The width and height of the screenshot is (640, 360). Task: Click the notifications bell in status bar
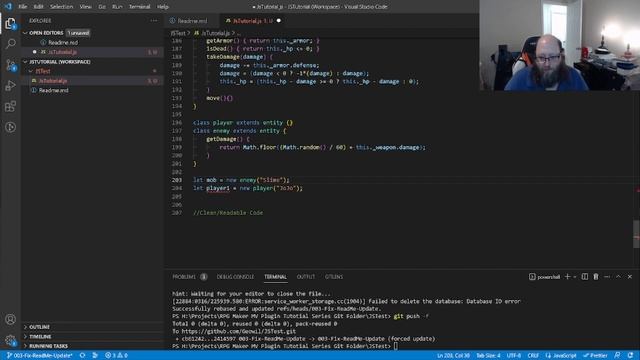point(631,356)
